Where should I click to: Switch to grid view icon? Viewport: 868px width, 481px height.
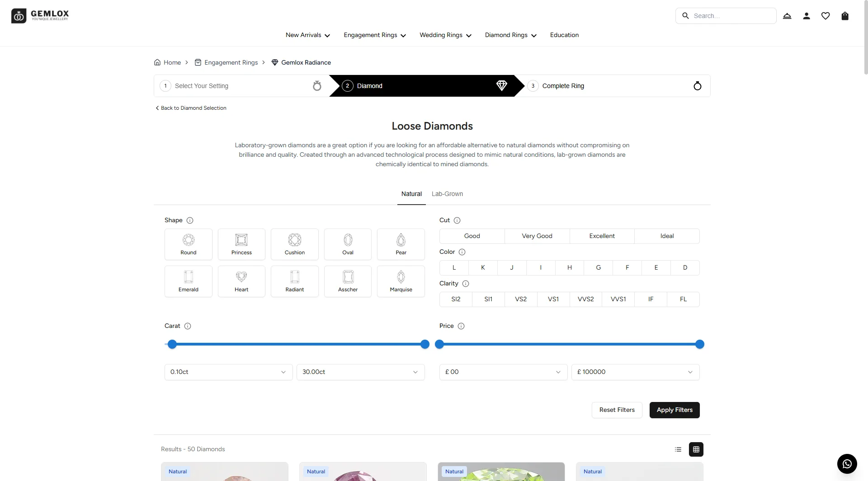tap(696, 449)
